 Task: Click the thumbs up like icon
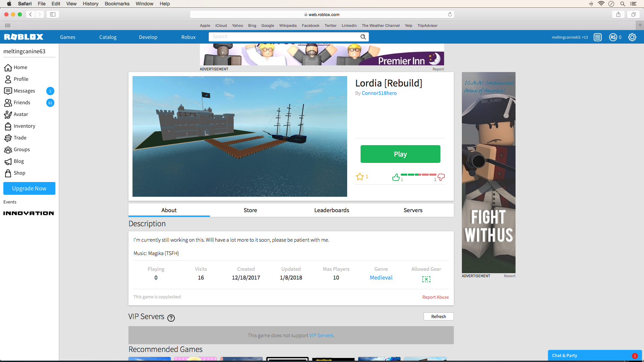tap(396, 177)
